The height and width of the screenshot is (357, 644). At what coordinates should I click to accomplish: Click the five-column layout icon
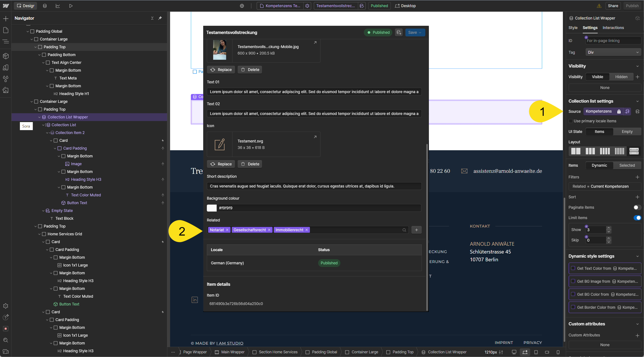[x=619, y=151]
